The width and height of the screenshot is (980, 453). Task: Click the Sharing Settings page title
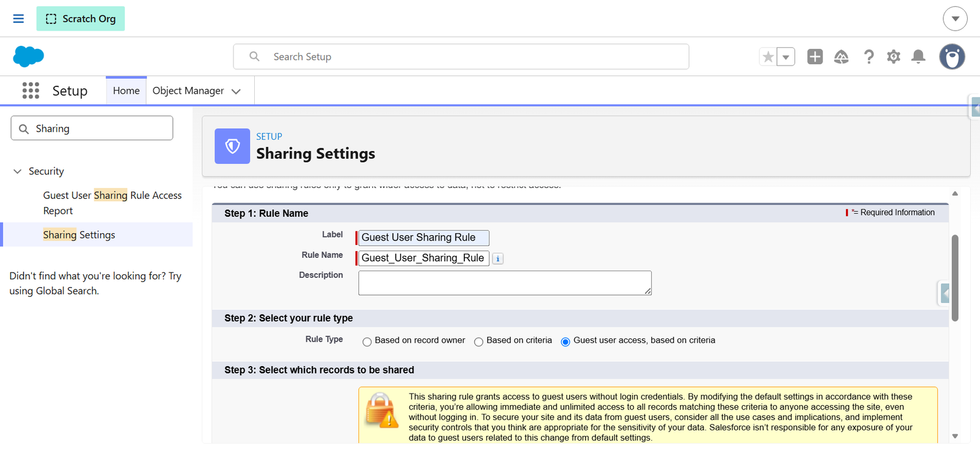315,154
